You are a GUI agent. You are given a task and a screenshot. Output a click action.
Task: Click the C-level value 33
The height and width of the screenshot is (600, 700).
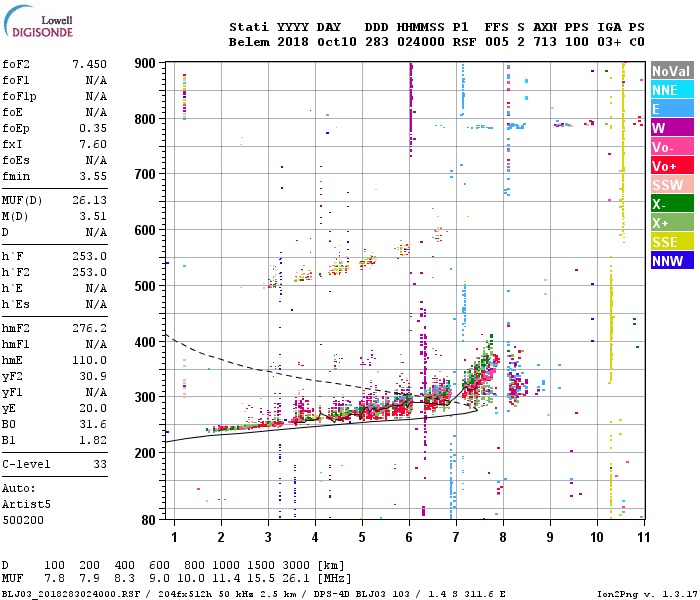100,464
